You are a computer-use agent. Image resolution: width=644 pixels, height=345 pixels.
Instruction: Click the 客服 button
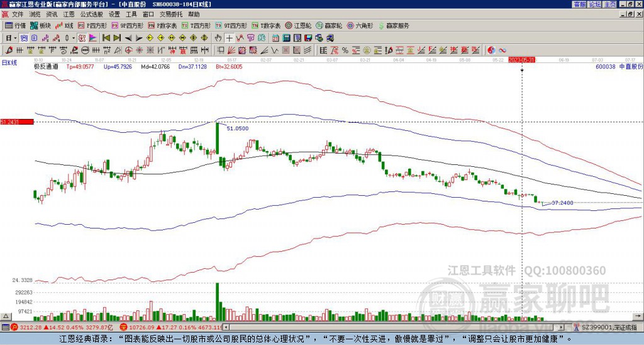point(579,4)
